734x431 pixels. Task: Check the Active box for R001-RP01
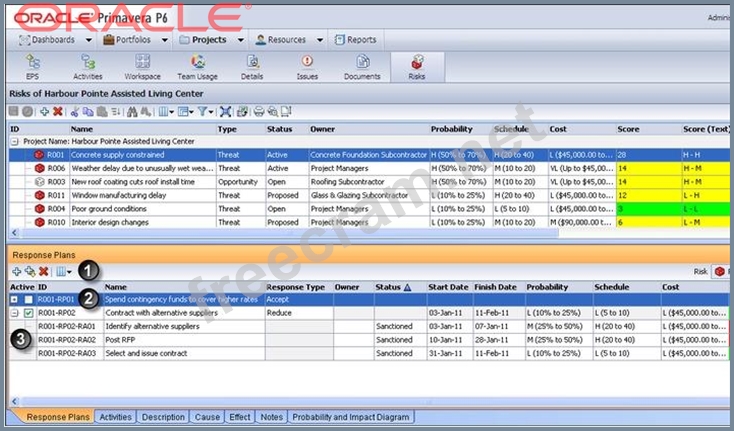(x=29, y=300)
